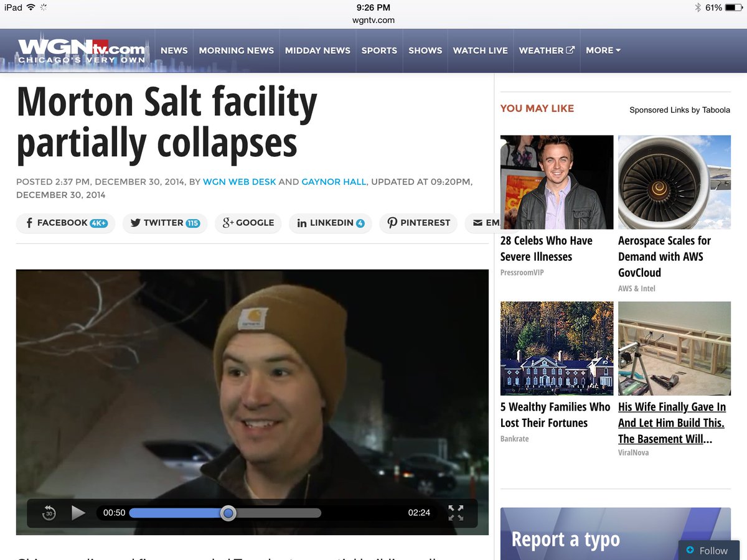Image resolution: width=747 pixels, height=560 pixels.
Task: Open the jet engine ad thumbnail
Action: click(x=674, y=182)
